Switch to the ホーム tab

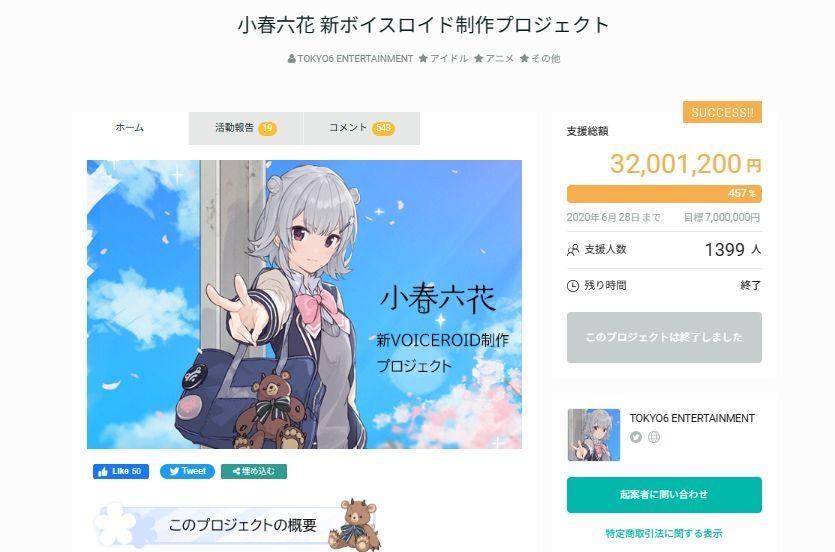coord(130,128)
